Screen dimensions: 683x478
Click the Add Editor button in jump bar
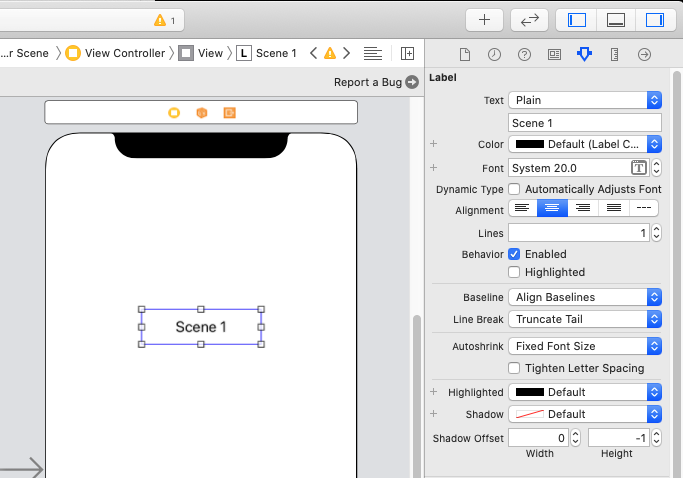(407, 53)
